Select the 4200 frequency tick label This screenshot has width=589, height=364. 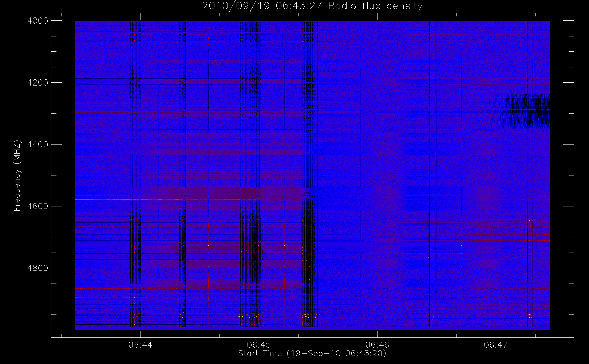click(38, 83)
